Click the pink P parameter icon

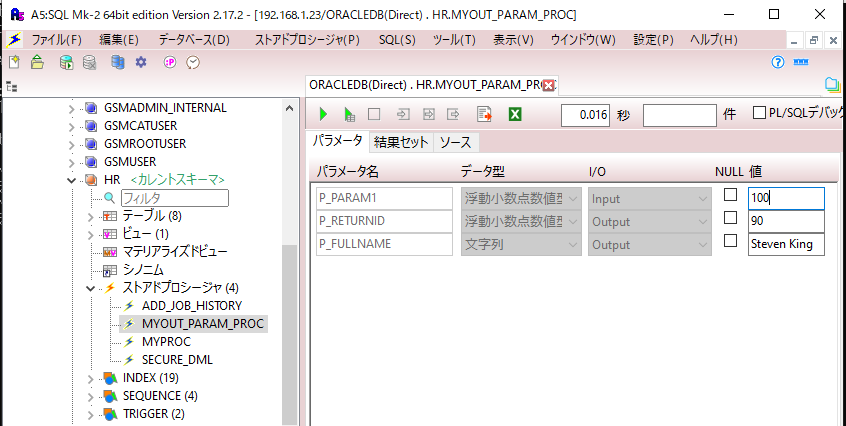[170, 62]
